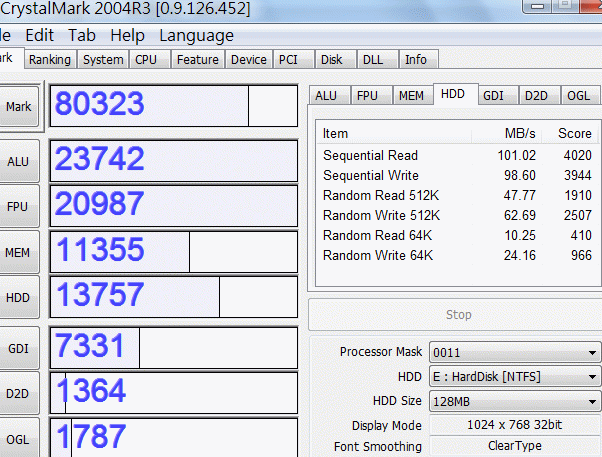Image resolution: width=602 pixels, height=457 pixels.
Task: Switch to the Feature tab
Action: pos(198,60)
